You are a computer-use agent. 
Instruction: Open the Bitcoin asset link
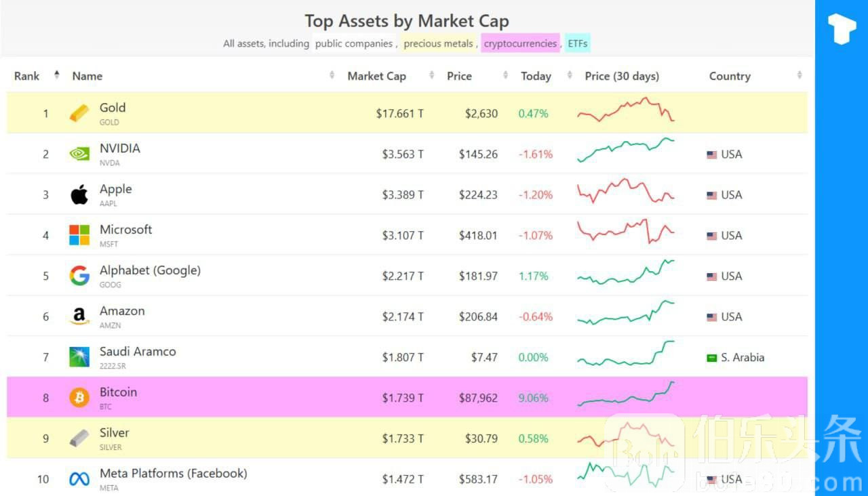pos(118,392)
